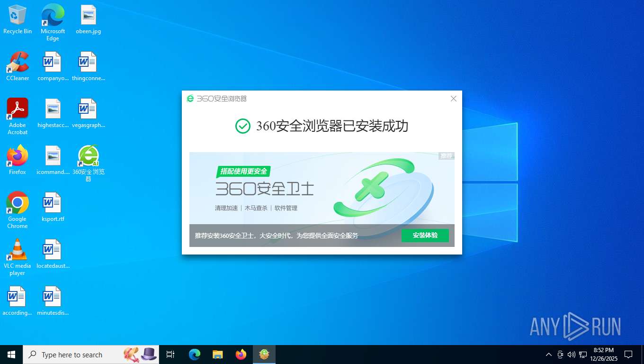Launch Microsoft Edge from desktop shortcut
644x364 pixels.
click(x=53, y=22)
